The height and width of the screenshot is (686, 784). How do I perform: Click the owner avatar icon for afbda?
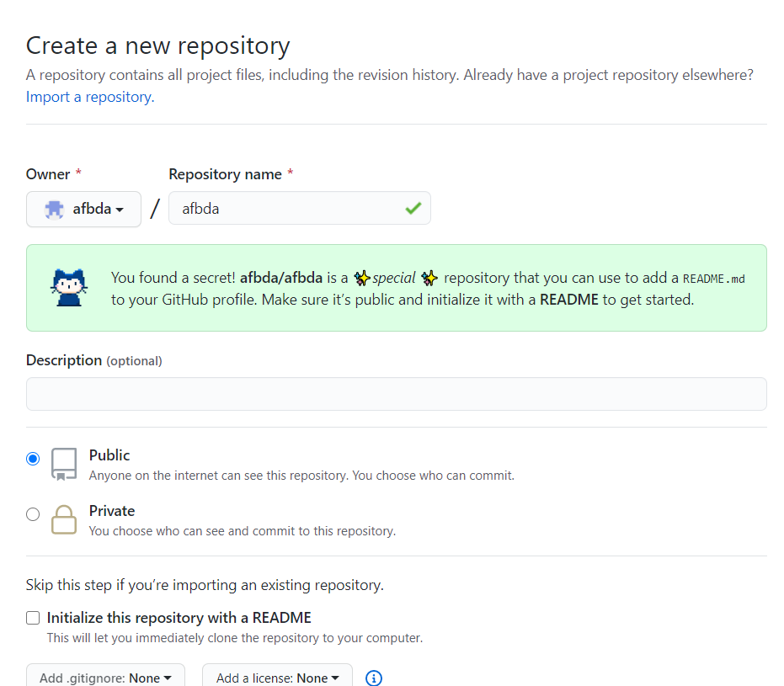pyautogui.click(x=55, y=209)
